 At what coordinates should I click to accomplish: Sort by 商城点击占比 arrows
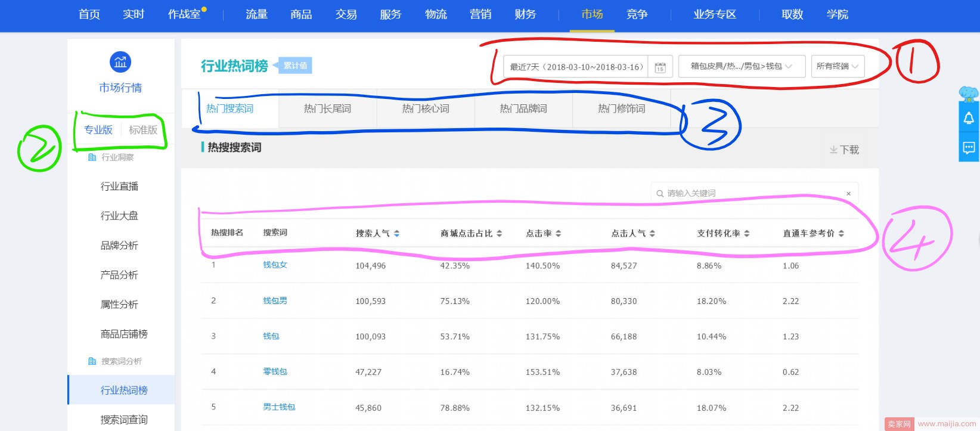(500, 234)
